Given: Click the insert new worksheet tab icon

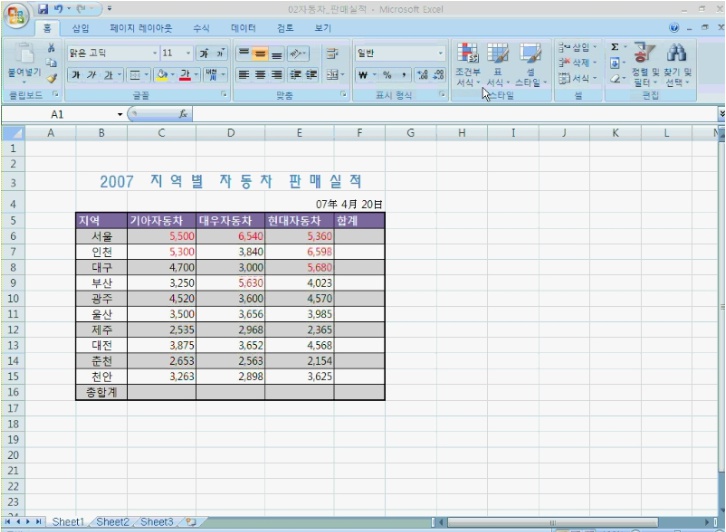Looking at the screenshot, I should coord(191,522).
